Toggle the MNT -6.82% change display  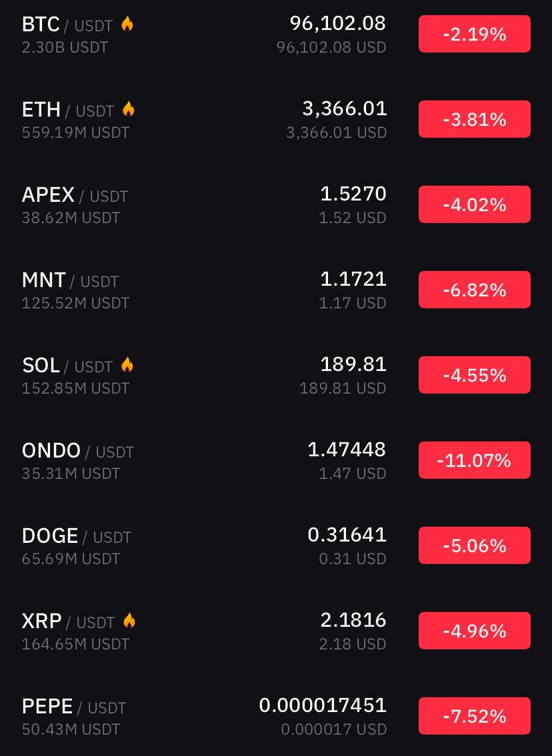click(474, 290)
